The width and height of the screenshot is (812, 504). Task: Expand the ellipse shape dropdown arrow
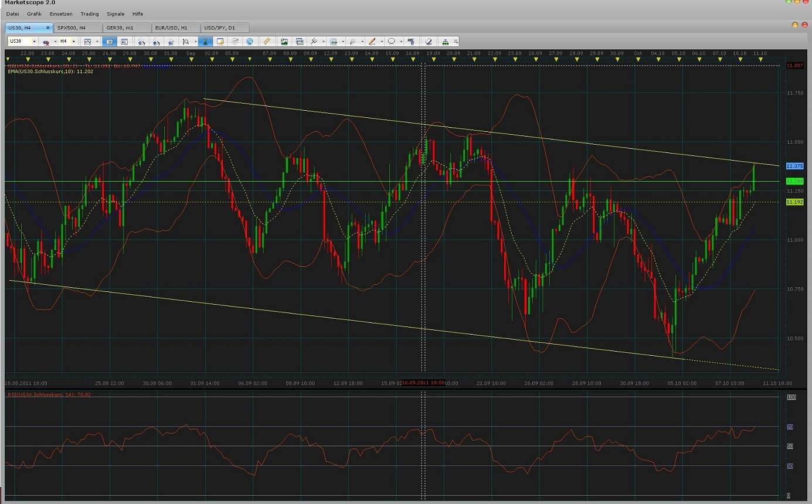point(401,42)
